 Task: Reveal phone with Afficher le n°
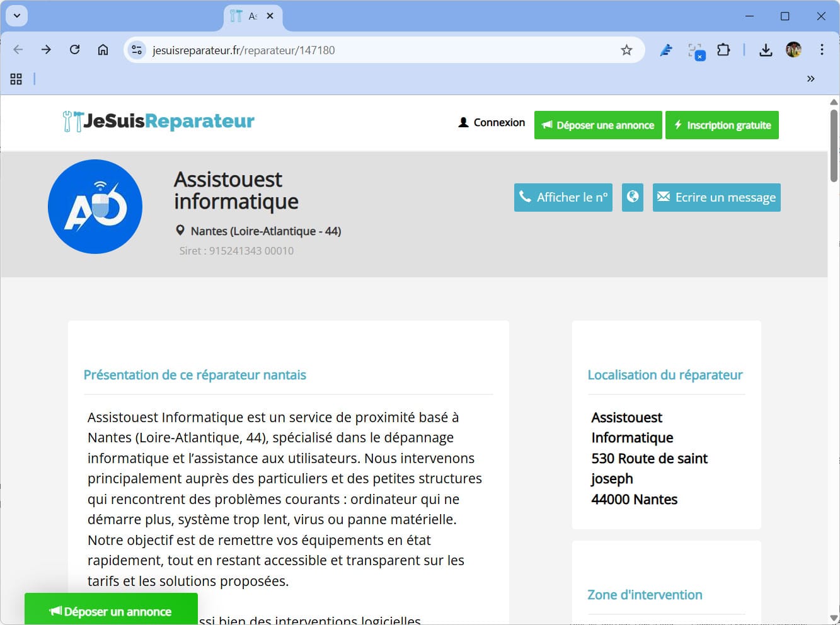pyautogui.click(x=563, y=197)
